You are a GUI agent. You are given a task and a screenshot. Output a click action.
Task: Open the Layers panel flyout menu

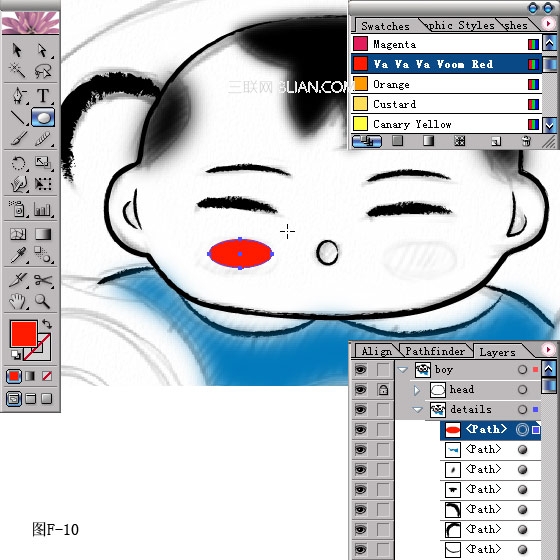(x=548, y=349)
